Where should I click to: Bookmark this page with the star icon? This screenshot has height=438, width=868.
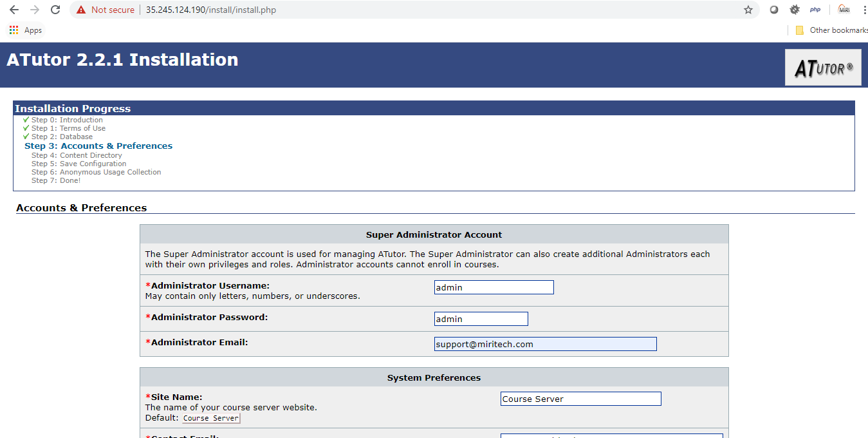click(748, 10)
